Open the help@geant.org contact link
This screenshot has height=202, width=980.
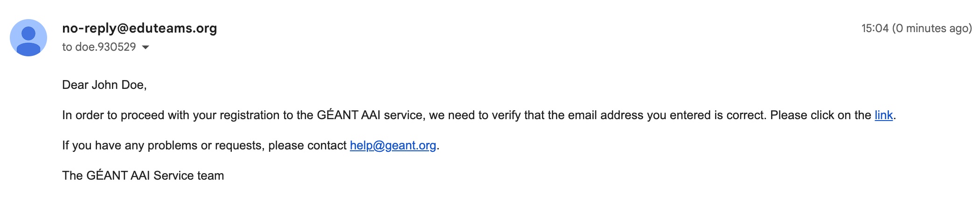(393, 145)
